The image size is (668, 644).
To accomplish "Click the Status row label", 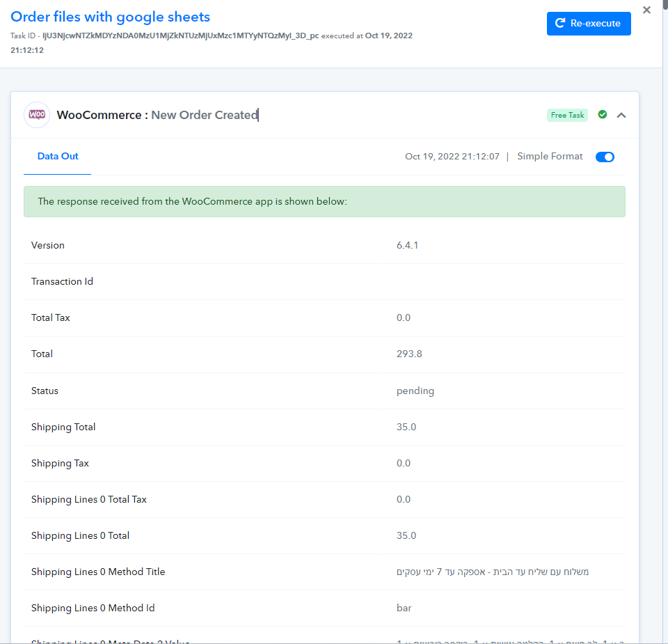I will [x=45, y=391].
